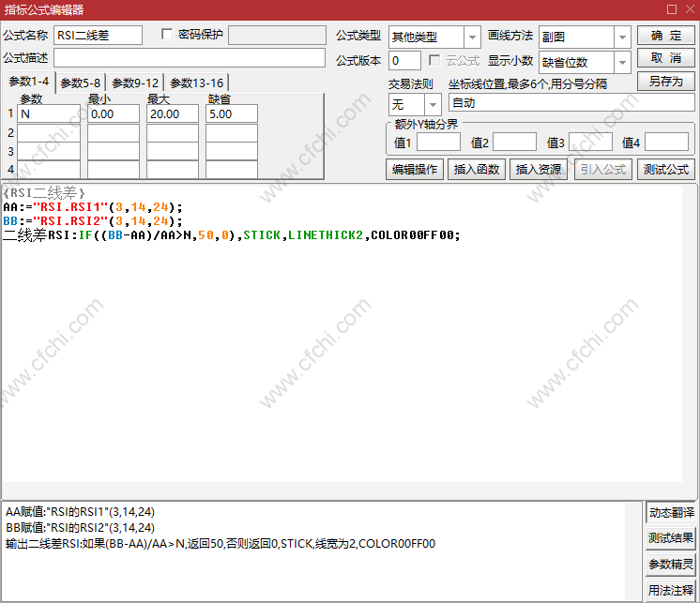Open the 参数精灵 panel
This screenshot has height=603, width=700.
671,565
